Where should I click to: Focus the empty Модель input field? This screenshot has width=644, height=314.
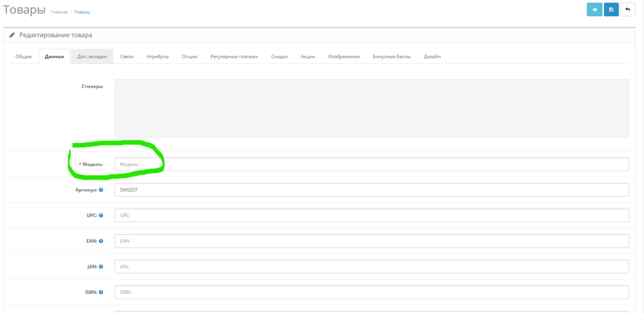371,164
